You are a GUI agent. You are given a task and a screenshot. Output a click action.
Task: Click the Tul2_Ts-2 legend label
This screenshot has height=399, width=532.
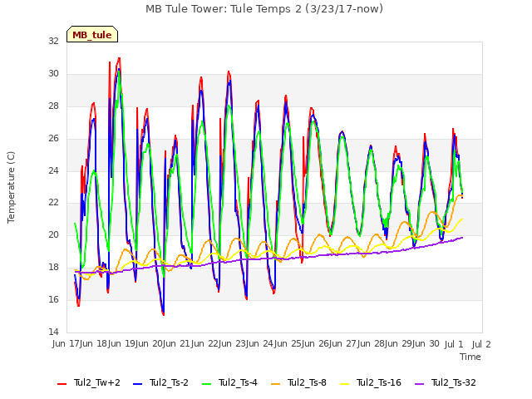[169, 382]
